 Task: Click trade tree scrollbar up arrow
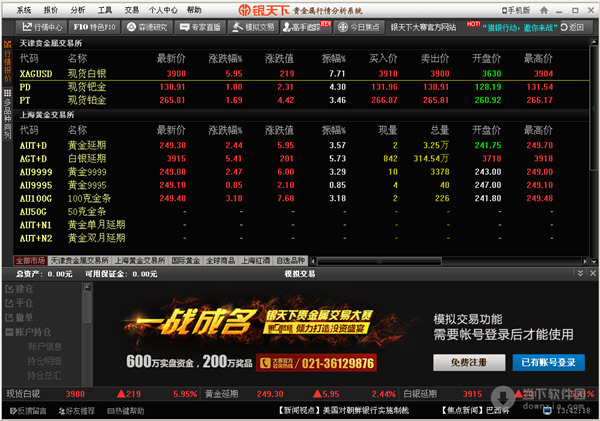(87, 287)
